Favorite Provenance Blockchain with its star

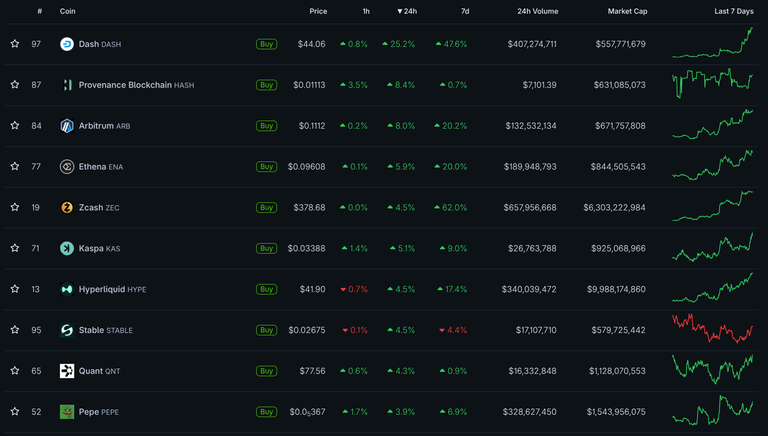[x=15, y=84]
